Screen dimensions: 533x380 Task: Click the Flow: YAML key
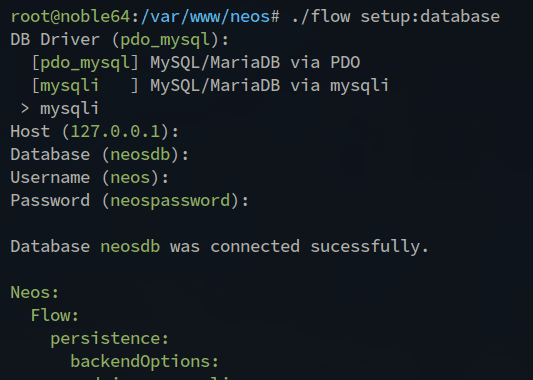pyautogui.click(x=55, y=315)
